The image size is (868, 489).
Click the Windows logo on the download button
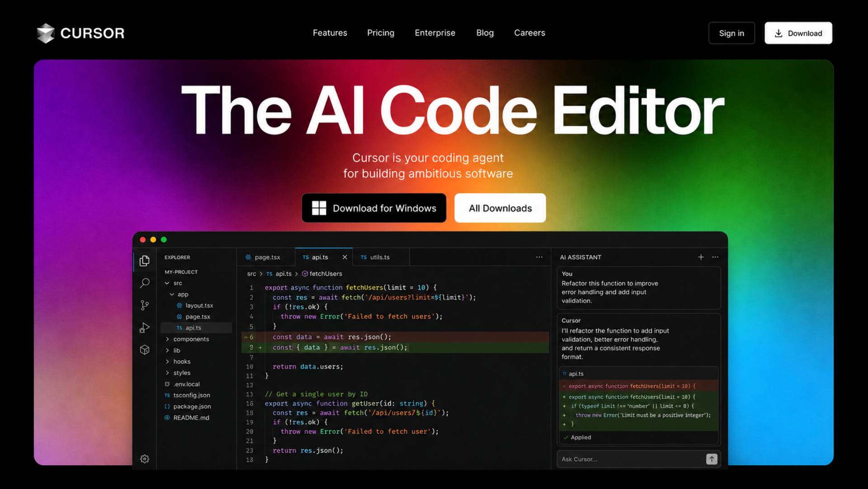(319, 208)
